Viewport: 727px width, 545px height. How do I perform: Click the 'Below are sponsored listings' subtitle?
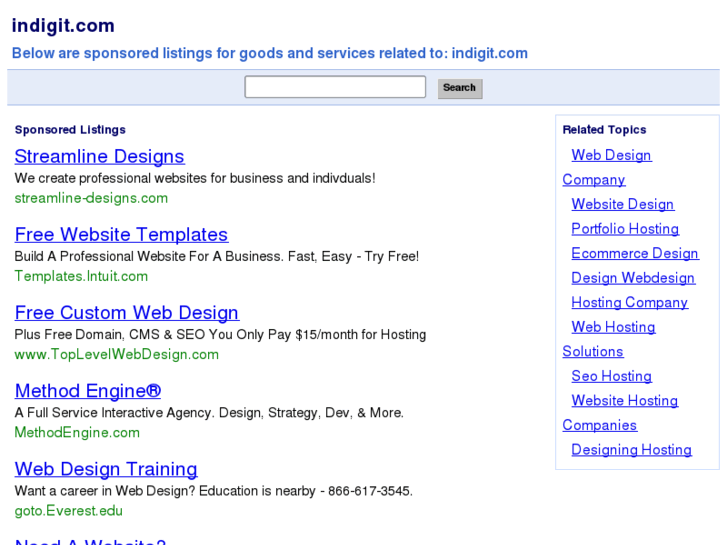[270, 53]
